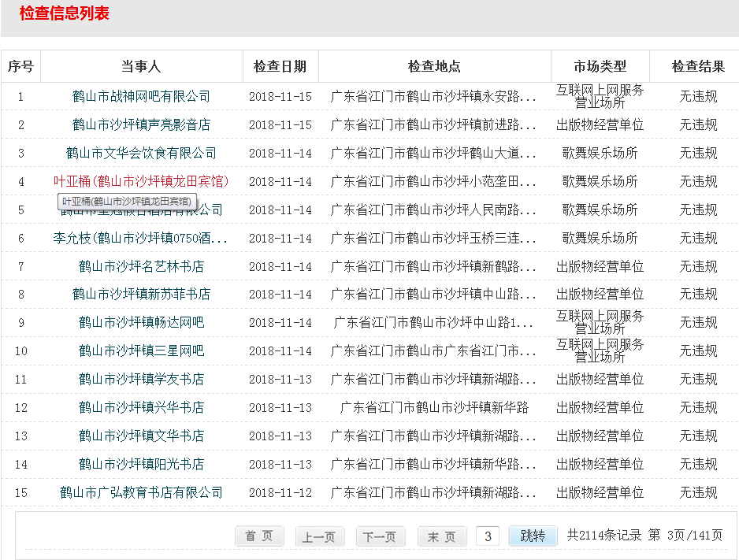Screen dimensions: 739x560
Task: Open link 鹤山市沙坪镇新苏菲书店
Action: coord(141,294)
